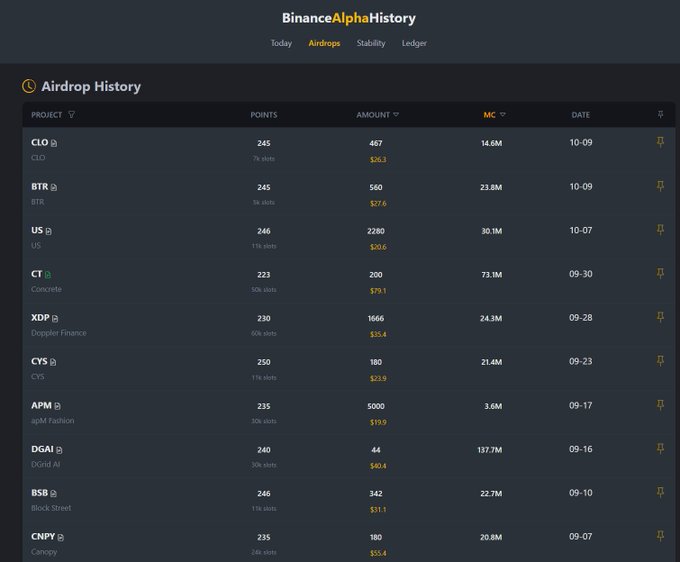Click the 3.6M market cap value

point(493,406)
